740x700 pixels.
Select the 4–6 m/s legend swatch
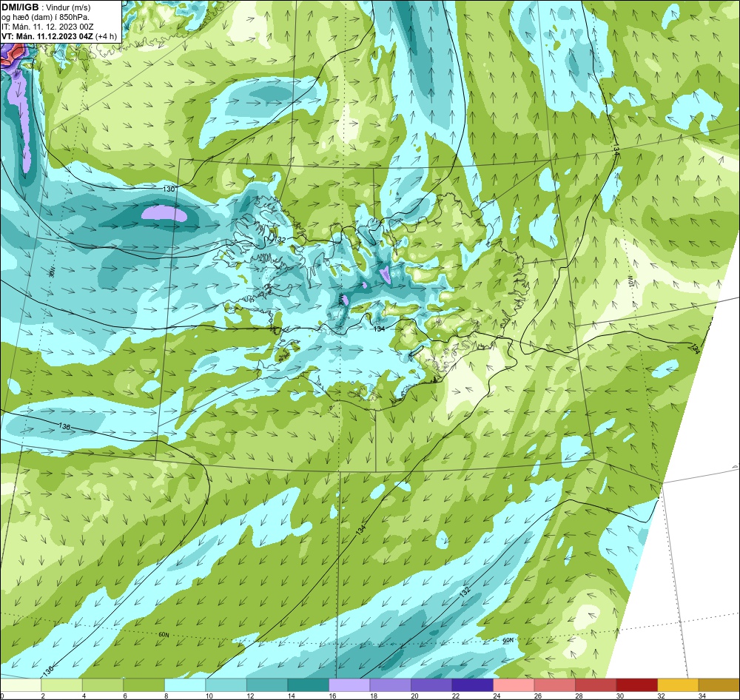(x=103, y=685)
